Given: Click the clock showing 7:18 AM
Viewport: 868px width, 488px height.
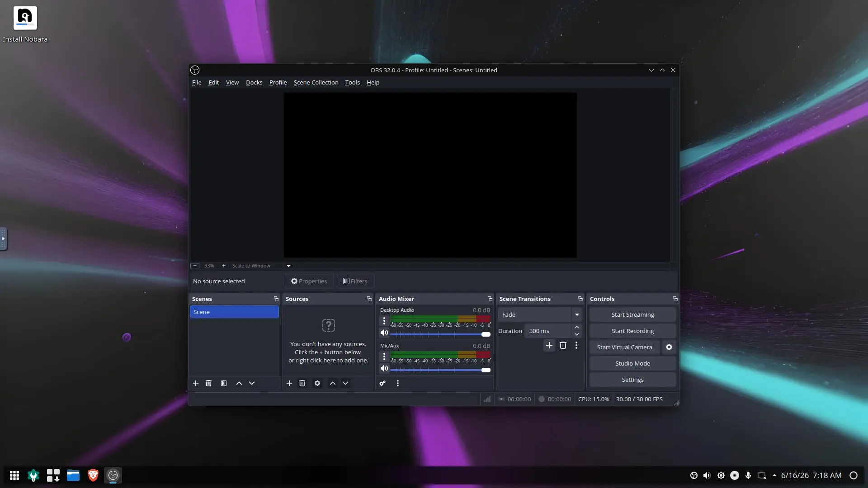Looking at the screenshot, I should [827, 475].
